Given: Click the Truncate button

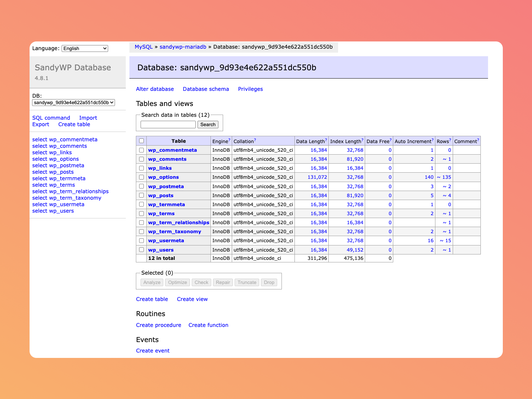Looking at the screenshot, I should 247,283.
